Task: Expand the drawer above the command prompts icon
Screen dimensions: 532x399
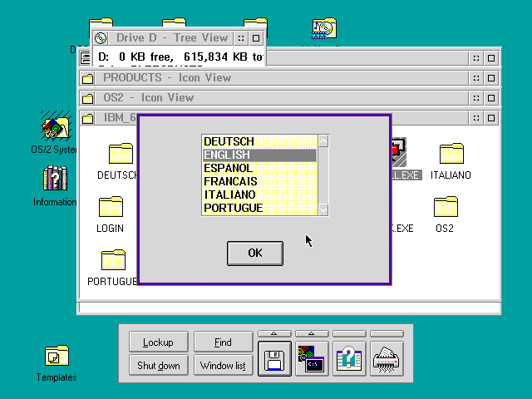Action: pyautogui.click(x=312, y=334)
